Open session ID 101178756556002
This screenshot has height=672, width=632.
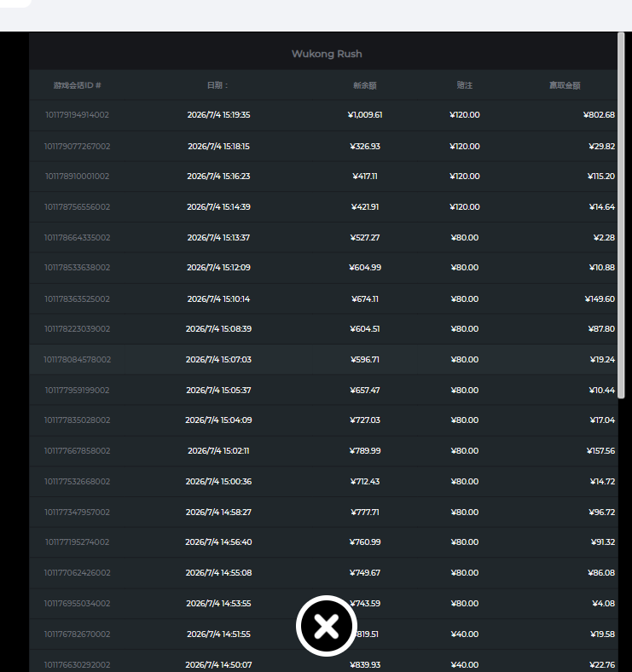point(77,207)
